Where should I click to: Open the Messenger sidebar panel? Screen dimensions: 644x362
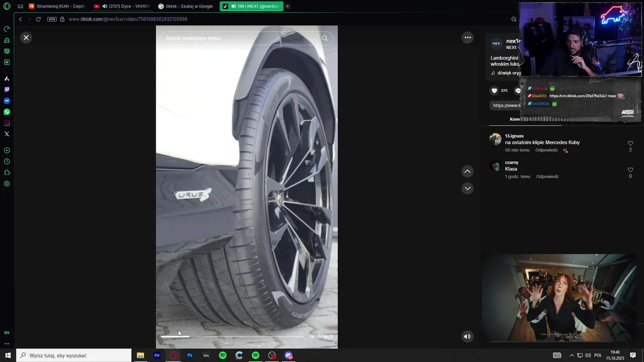coord(7,101)
